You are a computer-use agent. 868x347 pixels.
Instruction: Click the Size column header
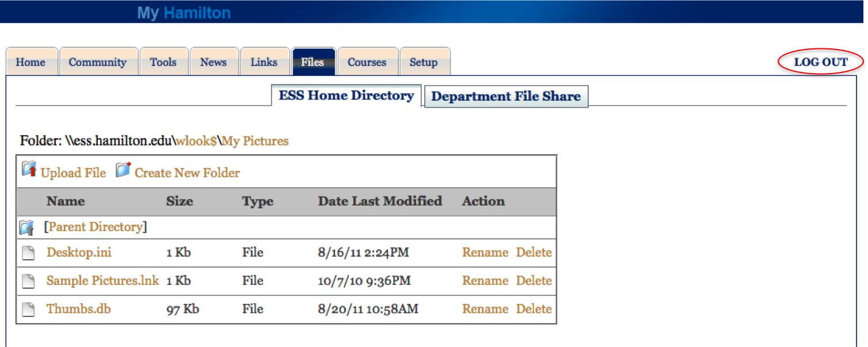pyautogui.click(x=180, y=201)
